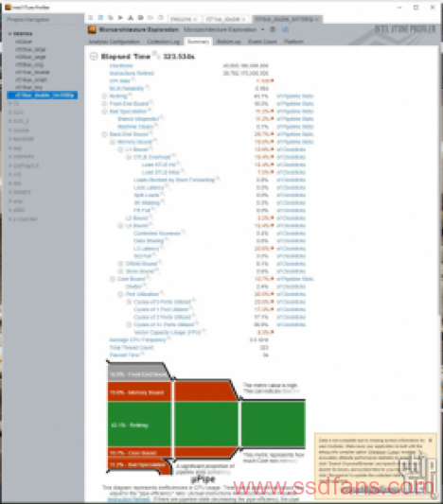Close the yellow warning notification popup
Screen dimensions: 443x504
point(431,441)
